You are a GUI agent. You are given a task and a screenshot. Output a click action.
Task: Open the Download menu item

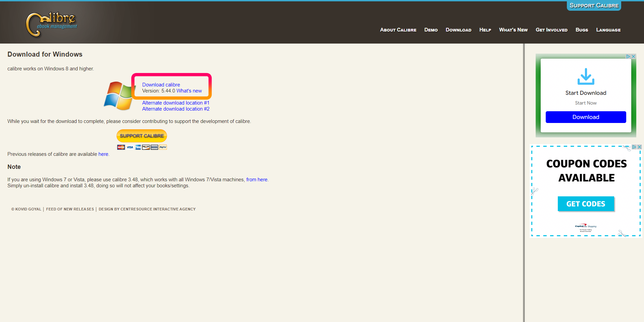tap(459, 30)
